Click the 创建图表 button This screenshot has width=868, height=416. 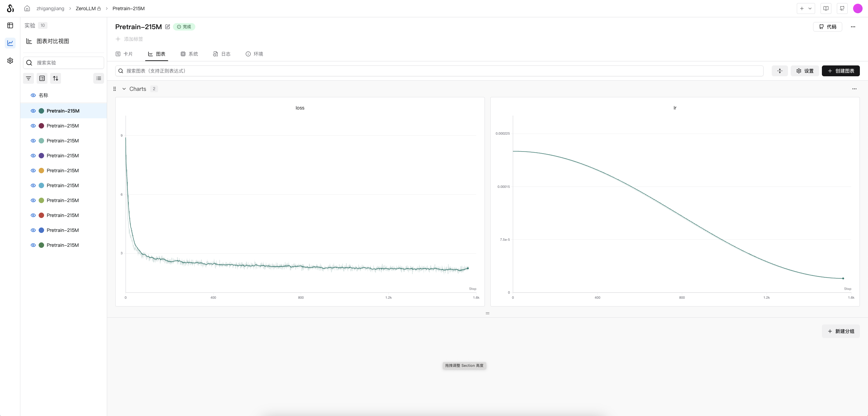point(841,71)
